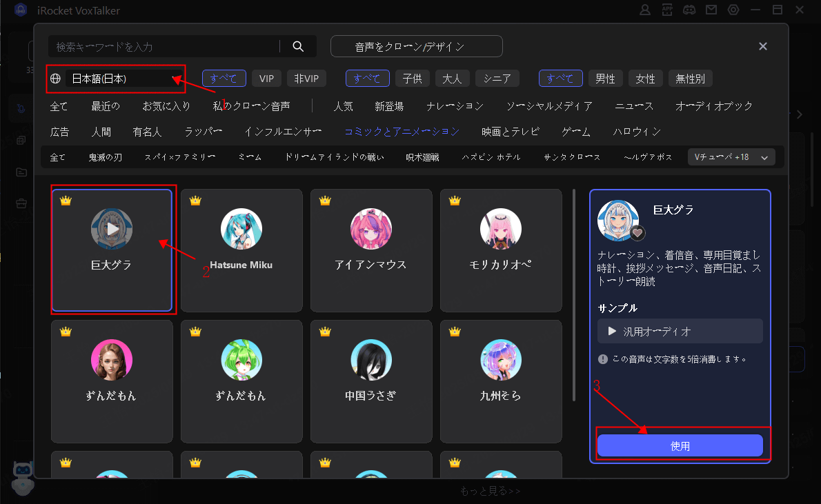The height and width of the screenshot is (504, 821).
Task: Select the スパイ×ファミリー subcategory
Action: 179,157
